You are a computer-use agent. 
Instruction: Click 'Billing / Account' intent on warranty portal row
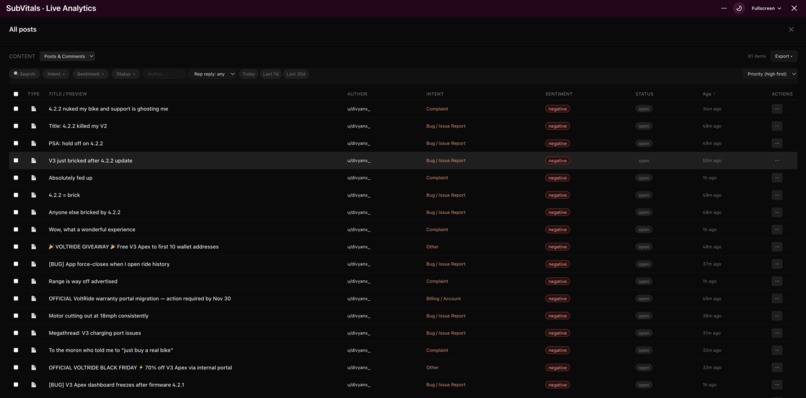coord(444,299)
